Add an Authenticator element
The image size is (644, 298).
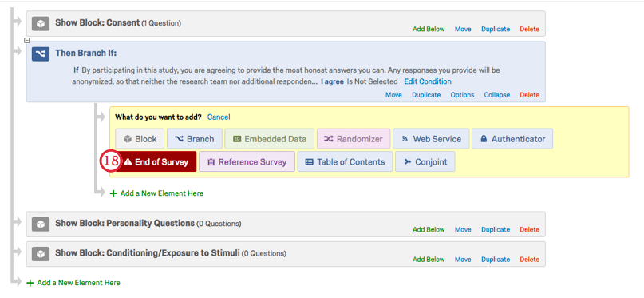pos(512,139)
